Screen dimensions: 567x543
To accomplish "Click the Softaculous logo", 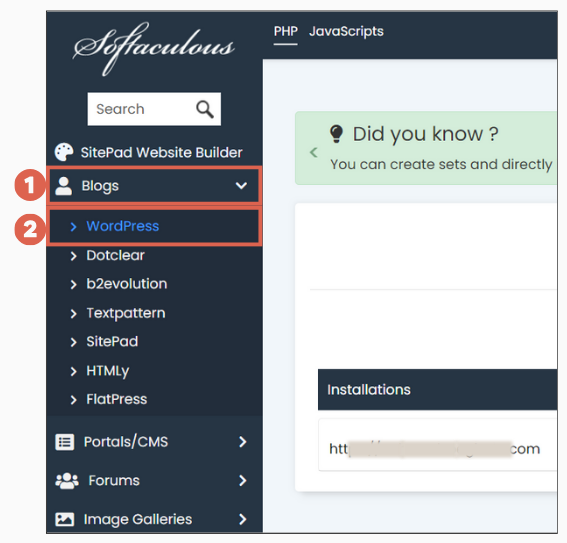I will tap(154, 48).
